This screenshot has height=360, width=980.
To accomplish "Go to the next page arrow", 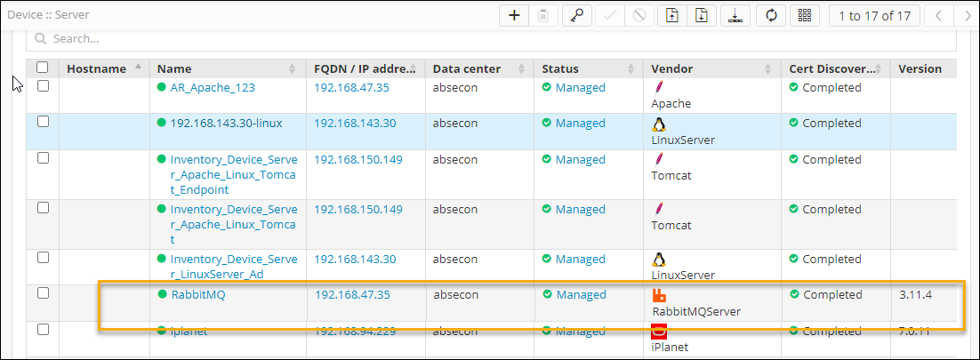I will (x=967, y=16).
